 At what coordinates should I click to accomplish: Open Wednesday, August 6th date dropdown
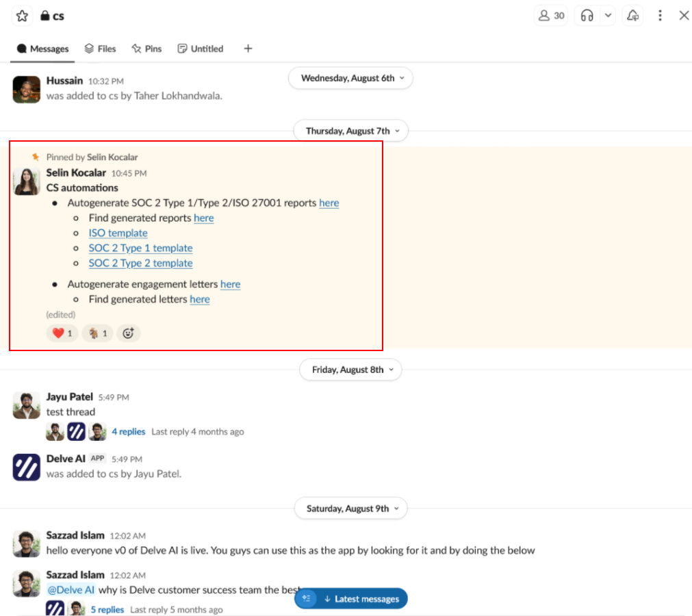pos(350,78)
